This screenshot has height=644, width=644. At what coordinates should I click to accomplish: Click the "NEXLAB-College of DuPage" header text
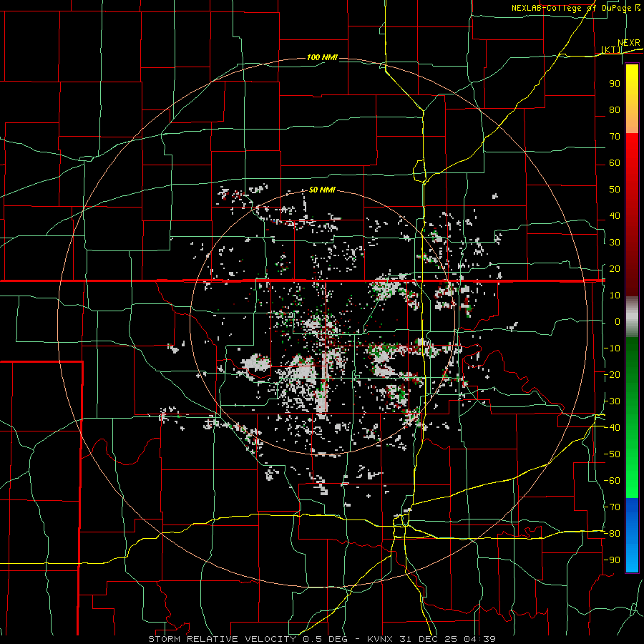point(571,8)
